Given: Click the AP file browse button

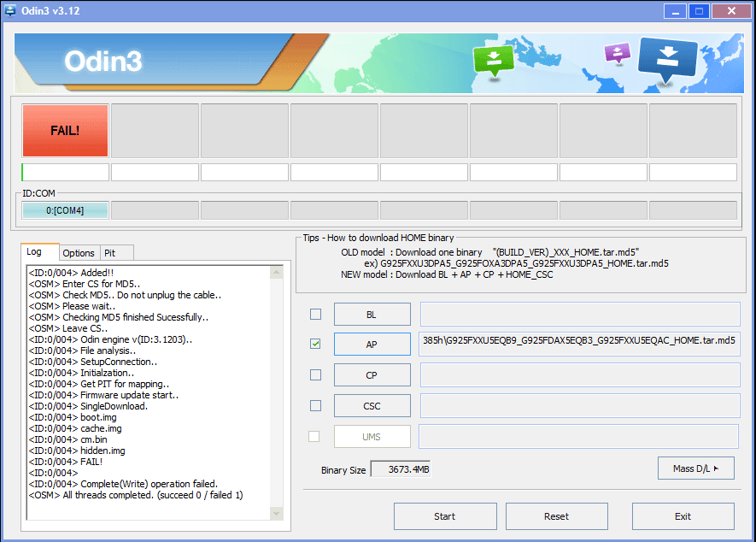Looking at the screenshot, I should [x=372, y=345].
